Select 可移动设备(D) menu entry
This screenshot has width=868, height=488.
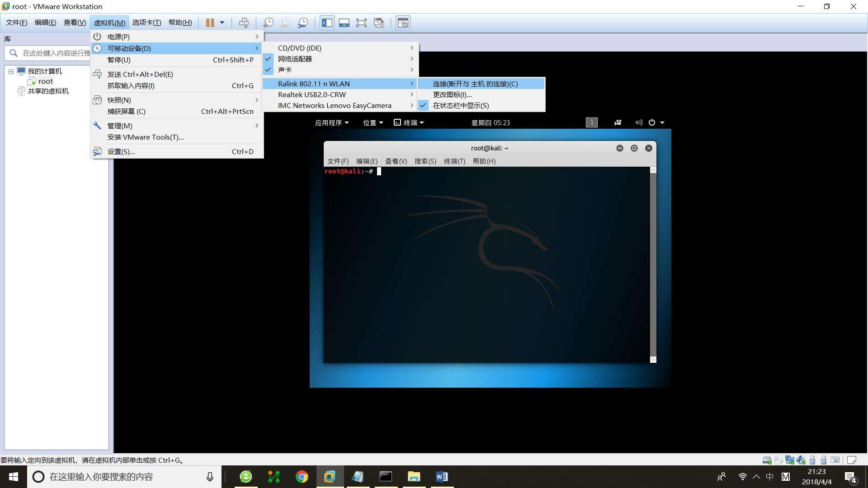click(x=177, y=48)
